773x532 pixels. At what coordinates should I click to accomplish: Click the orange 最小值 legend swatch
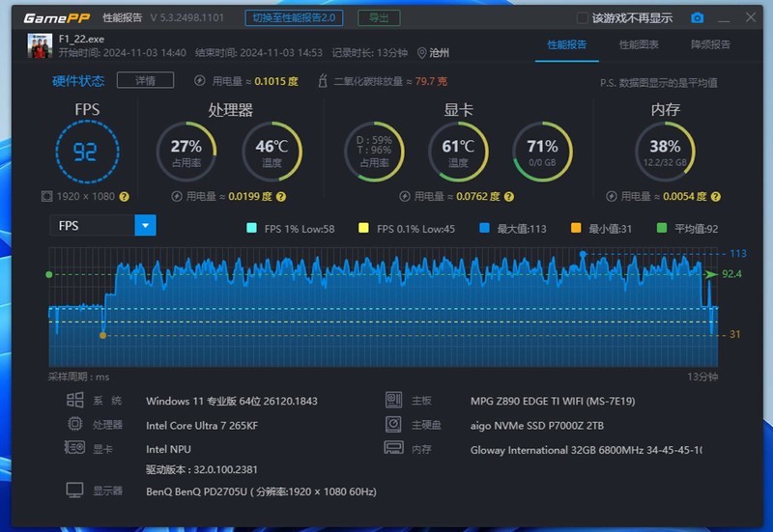pos(576,228)
